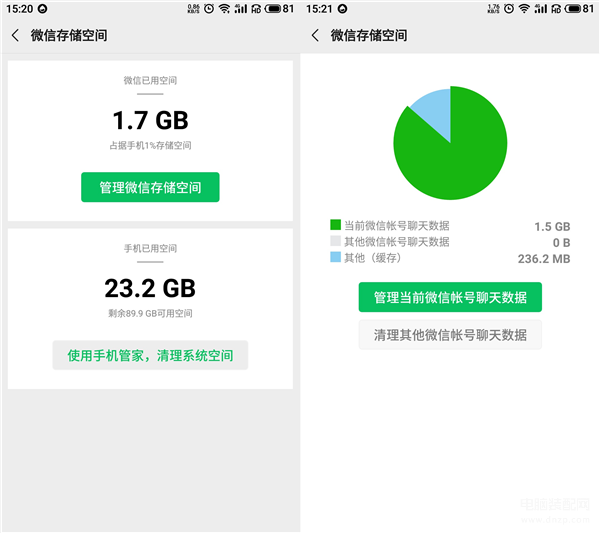Tap the 23.2 GB phone usage figure
This screenshot has height=533, width=600.
pyautogui.click(x=150, y=288)
